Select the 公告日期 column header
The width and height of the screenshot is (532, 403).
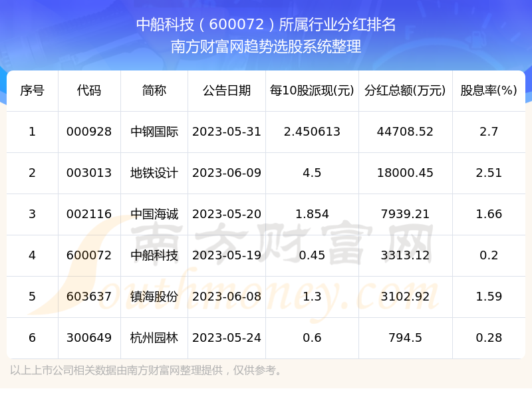tap(227, 90)
